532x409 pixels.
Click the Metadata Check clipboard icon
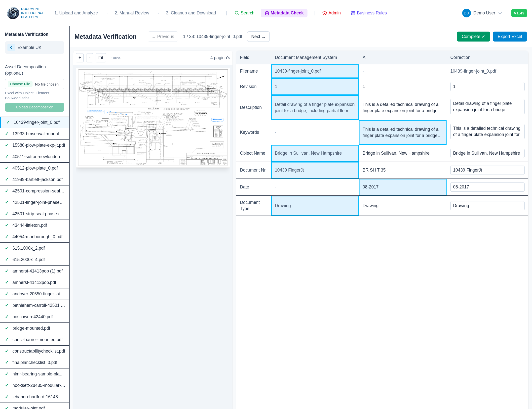(267, 13)
